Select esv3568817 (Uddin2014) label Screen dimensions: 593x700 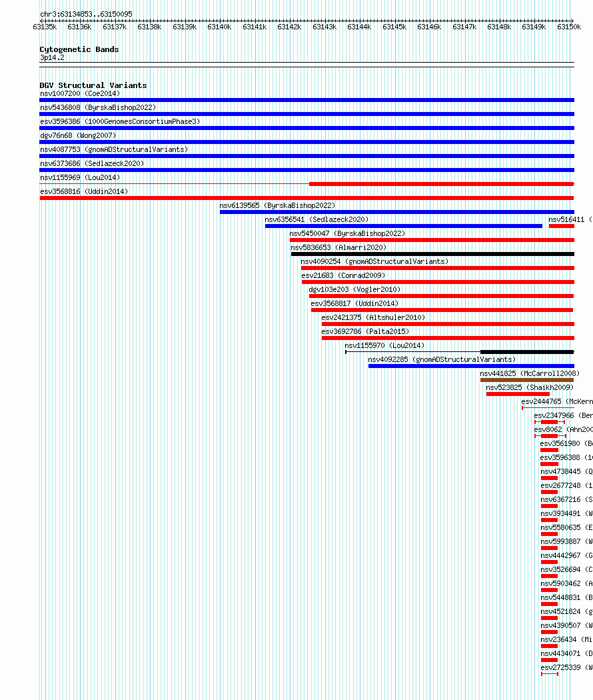354,303
